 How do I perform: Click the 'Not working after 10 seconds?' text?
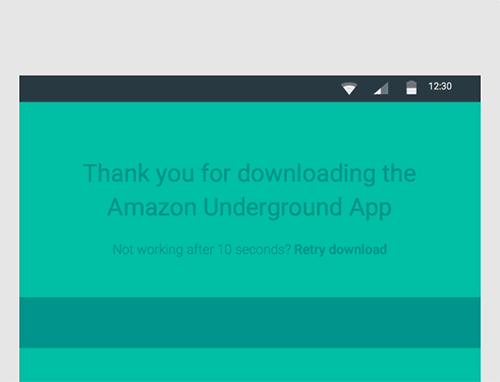point(202,250)
